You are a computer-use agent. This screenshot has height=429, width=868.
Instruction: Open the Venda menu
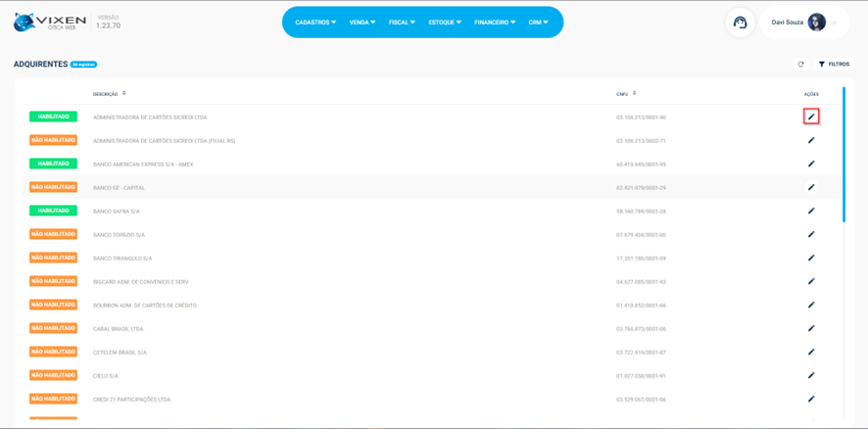362,23
